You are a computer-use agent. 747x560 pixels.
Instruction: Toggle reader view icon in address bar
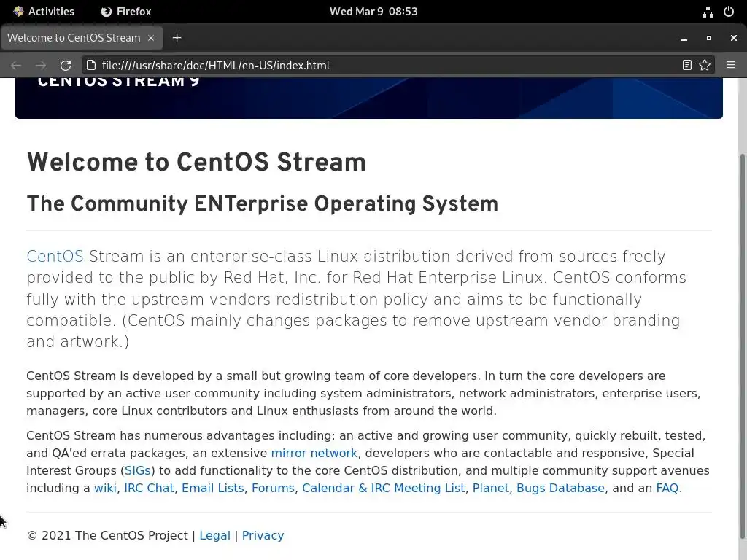[686, 65]
